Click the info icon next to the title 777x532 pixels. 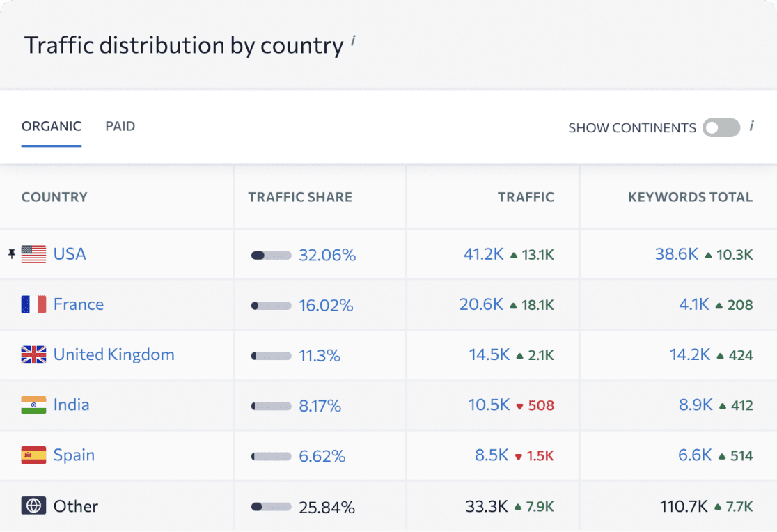tap(353, 42)
